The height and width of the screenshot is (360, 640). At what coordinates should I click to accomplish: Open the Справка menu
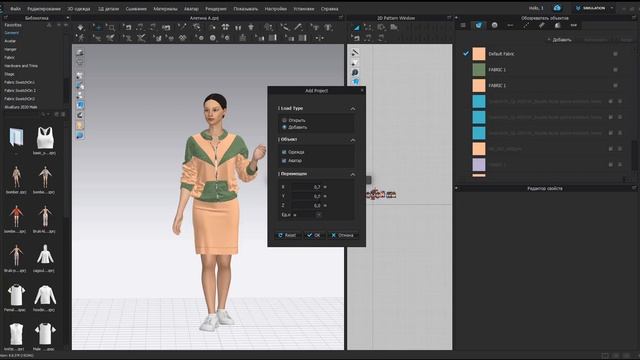(x=329, y=9)
